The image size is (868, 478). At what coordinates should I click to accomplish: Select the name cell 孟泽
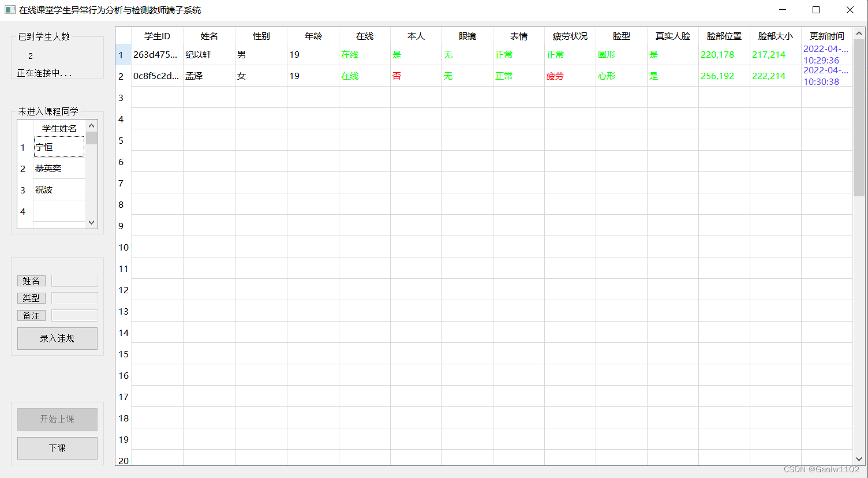(209, 76)
